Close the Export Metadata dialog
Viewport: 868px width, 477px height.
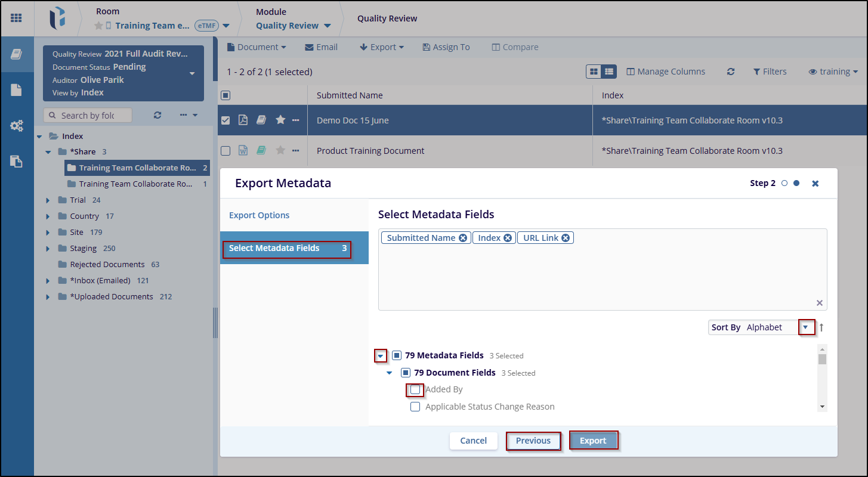[x=815, y=184]
